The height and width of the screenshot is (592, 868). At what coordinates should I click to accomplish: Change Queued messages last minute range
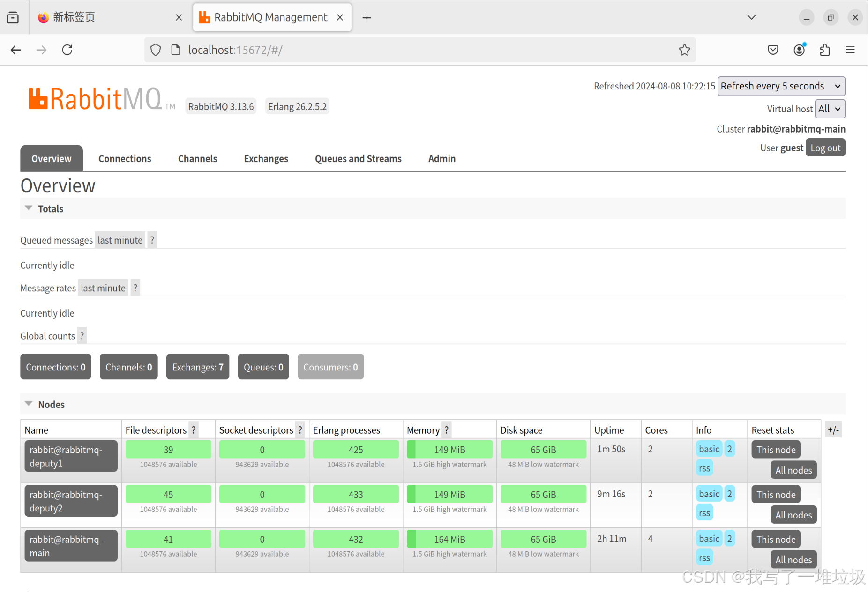[120, 240]
